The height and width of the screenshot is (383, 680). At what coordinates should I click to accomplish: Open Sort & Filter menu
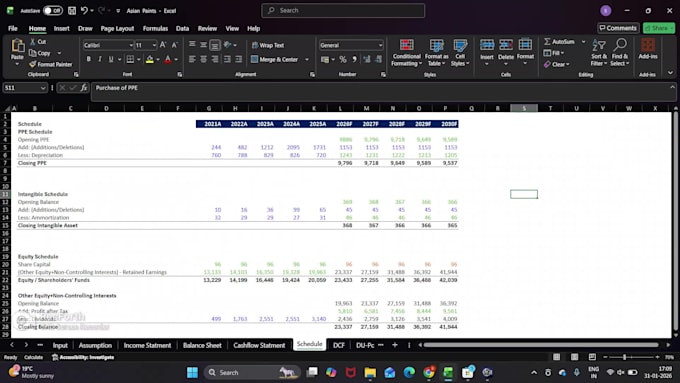(x=599, y=52)
